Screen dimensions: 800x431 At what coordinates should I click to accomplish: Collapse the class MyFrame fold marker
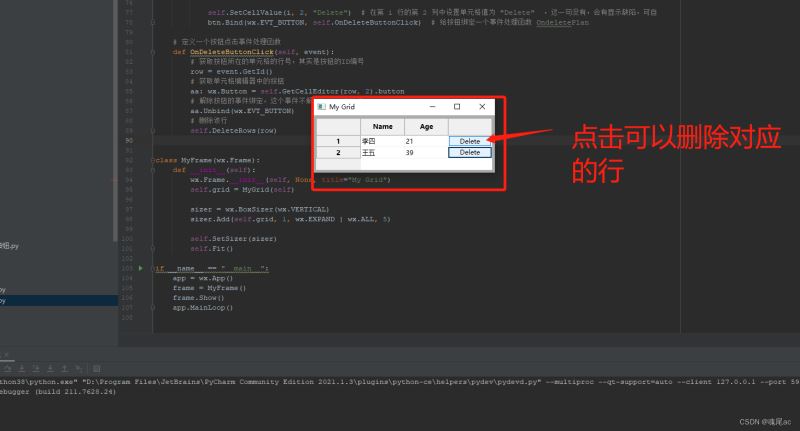[153, 160]
